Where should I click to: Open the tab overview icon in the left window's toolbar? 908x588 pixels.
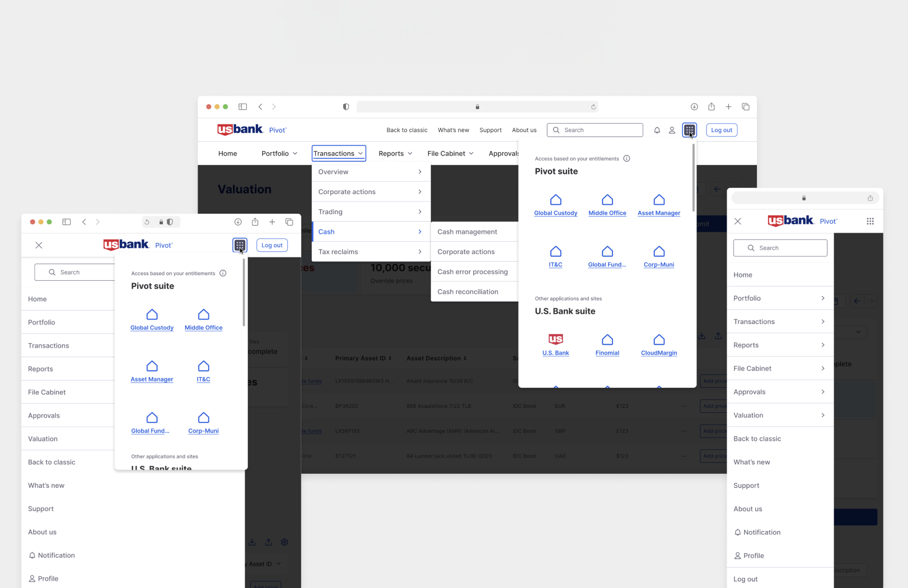click(x=289, y=222)
